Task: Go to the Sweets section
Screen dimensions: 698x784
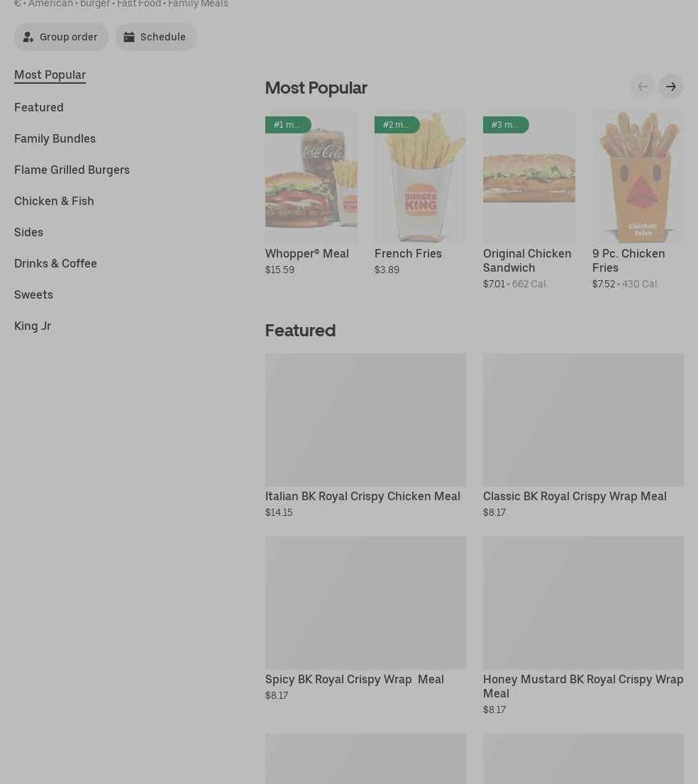Action: (33, 295)
